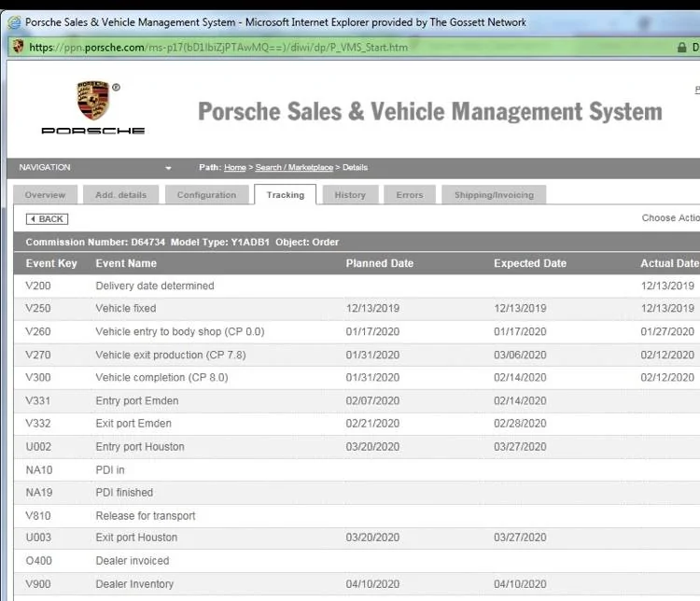Click the Expected Date column header
The width and height of the screenshot is (700, 601).
pyautogui.click(x=530, y=263)
